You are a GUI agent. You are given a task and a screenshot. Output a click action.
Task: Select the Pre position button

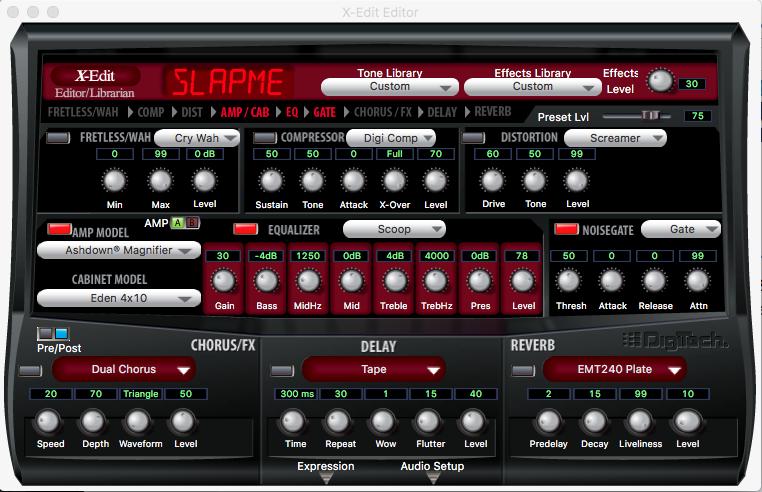click(x=45, y=333)
